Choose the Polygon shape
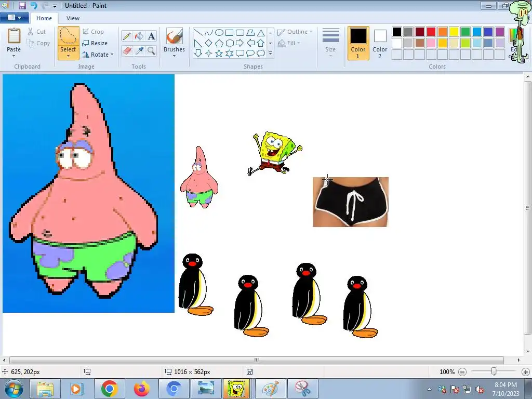The image size is (532, 399). pos(250,33)
